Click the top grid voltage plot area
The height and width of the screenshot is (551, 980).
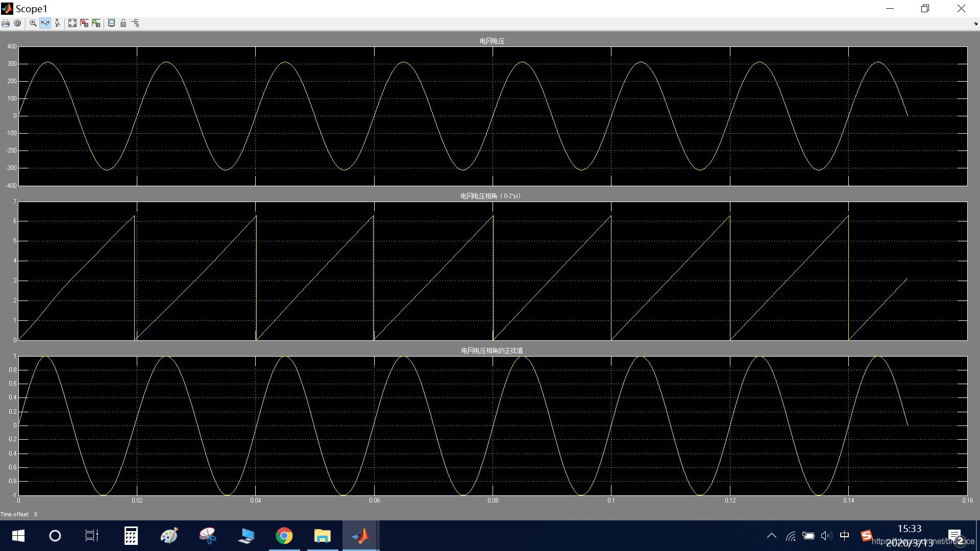click(x=493, y=116)
